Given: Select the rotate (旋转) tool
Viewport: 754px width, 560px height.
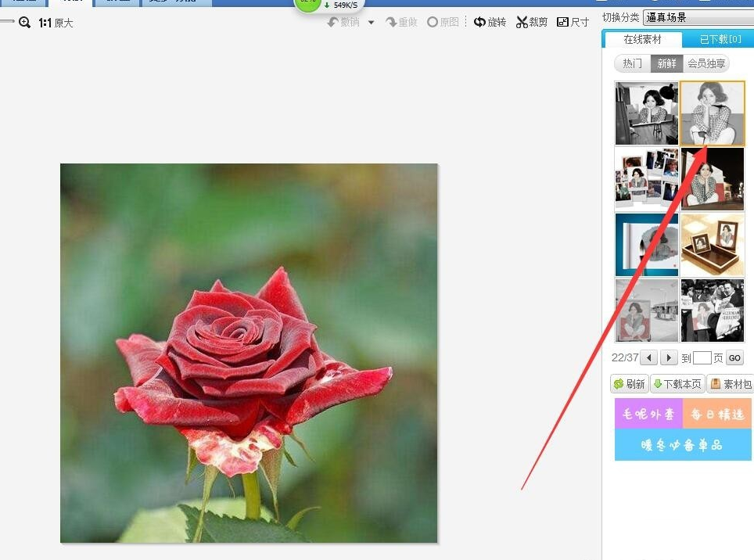Looking at the screenshot, I should point(490,22).
